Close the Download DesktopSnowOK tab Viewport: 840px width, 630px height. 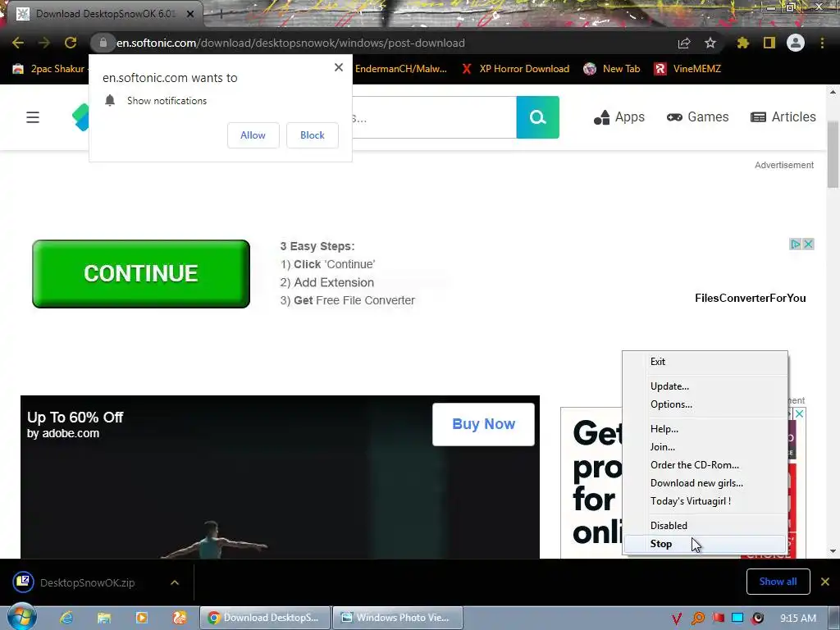pyautogui.click(x=190, y=14)
